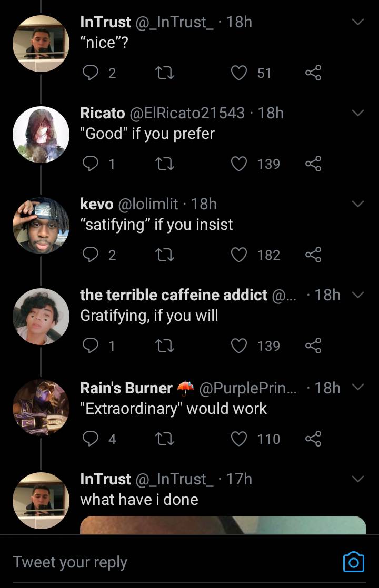The height and width of the screenshot is (588, 379).
Task: Like Ricato's "Good" if you prefer tweet
Action: (x=240, y=164)
